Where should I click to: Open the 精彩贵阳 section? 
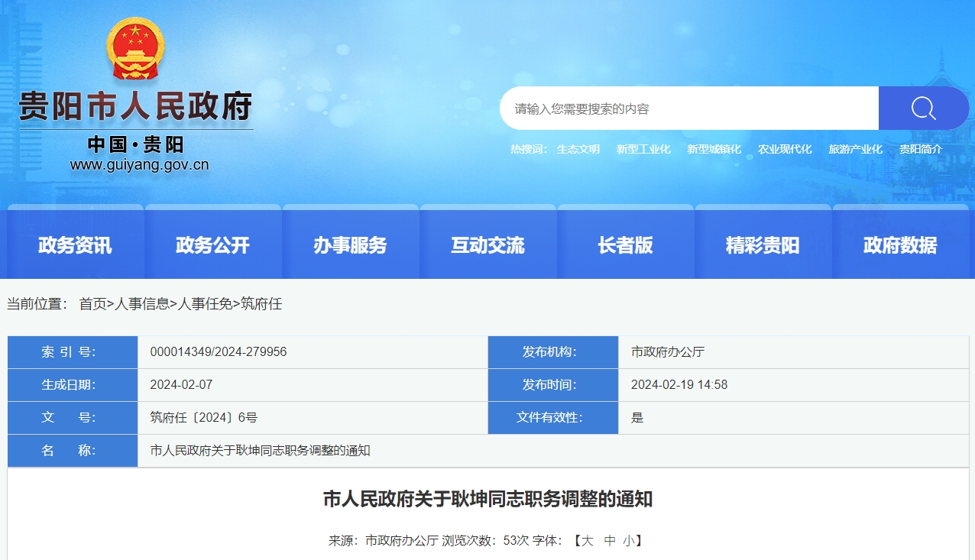(x=763, y=245)
